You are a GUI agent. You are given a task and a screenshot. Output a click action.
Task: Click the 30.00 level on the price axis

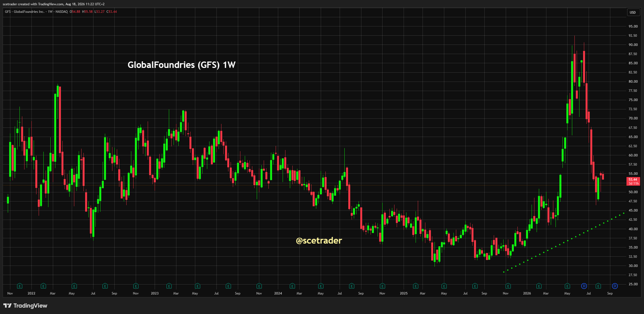point(633,266)
